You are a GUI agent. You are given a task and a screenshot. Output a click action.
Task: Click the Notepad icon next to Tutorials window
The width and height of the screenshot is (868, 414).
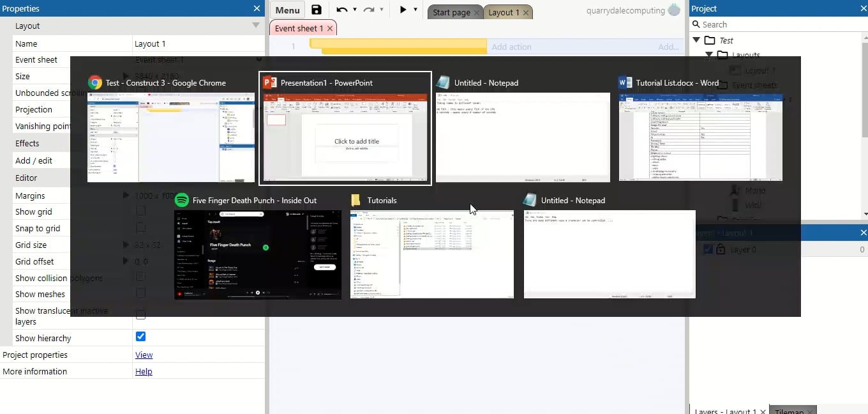[530, 200]
